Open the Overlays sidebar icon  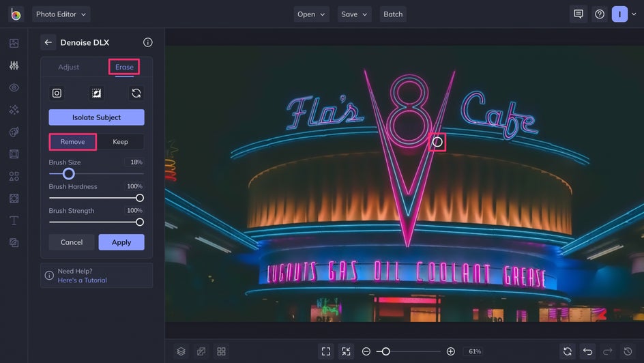click(14, 199)
